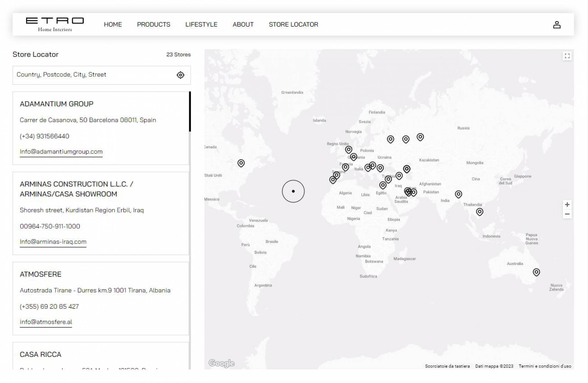Click the Dati mappa ©2023 text
The width and height of the screenshot is (588, 383).
[x=494, y=366]
